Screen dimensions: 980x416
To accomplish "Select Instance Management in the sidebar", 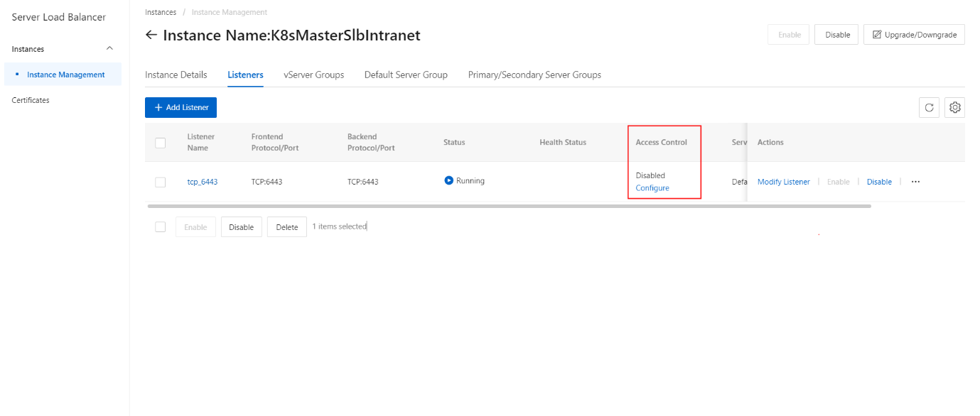I will 63,75.
